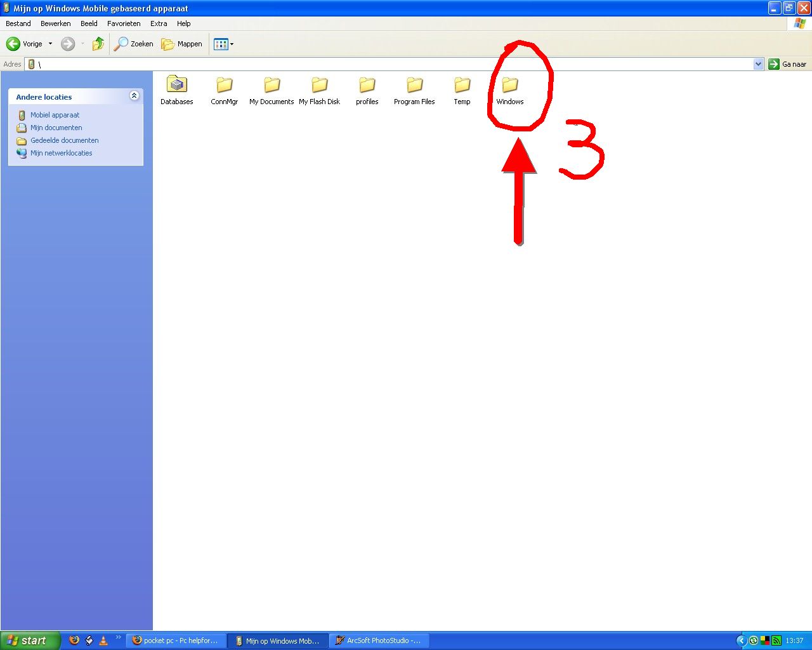The width and height of the screenshot is (812, 650).
Task: Select the profiles folder
Action: click(x=367, y=90)
